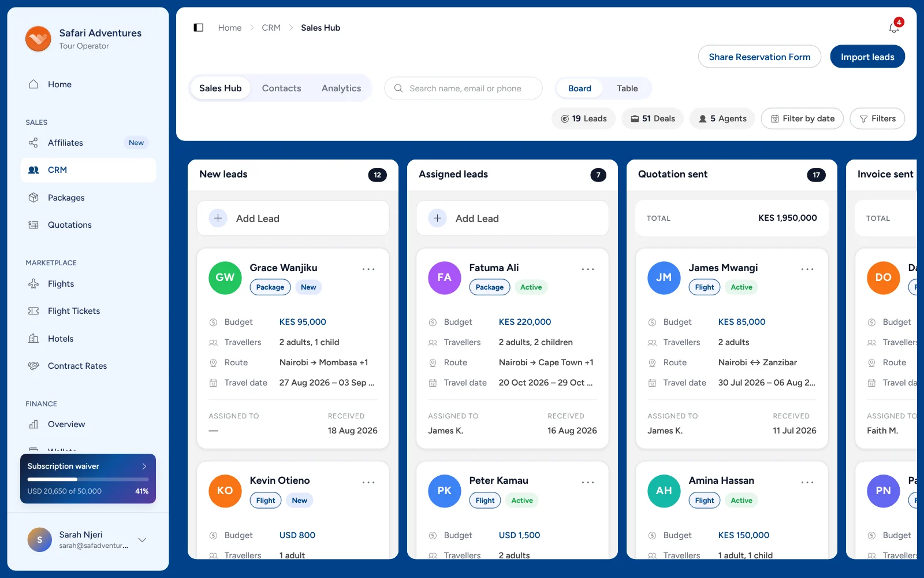
Task: Toggle the sidebar collapse icon
Action: (x=199, y=28)
